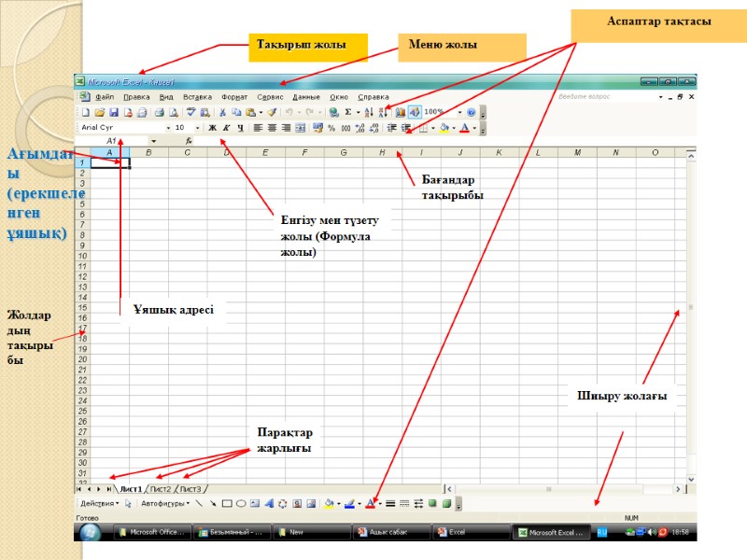
Task: Open Excel Help question mark icon
Action: [472, 112]
